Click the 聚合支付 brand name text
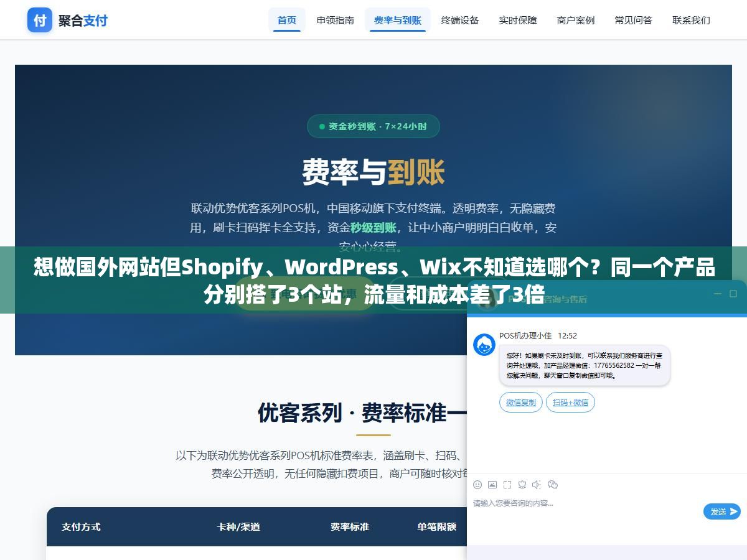Image resolution: width=747 pixels, height=560 pixels. (83, 21)
